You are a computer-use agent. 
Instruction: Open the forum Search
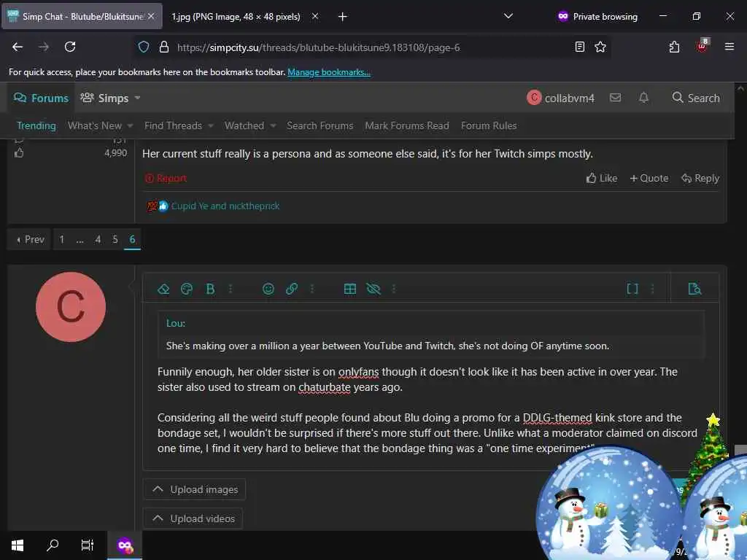click(x=696, y=98)
